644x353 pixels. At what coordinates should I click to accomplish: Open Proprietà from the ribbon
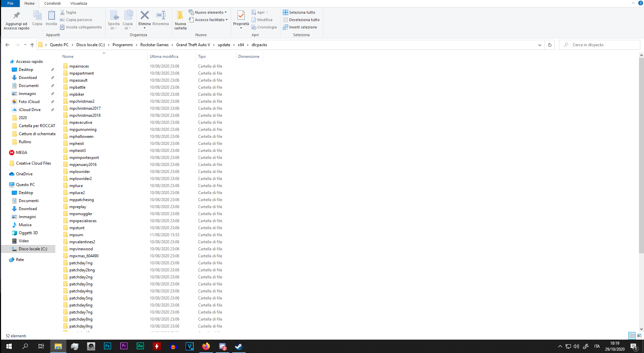click(x=241, y=16)
